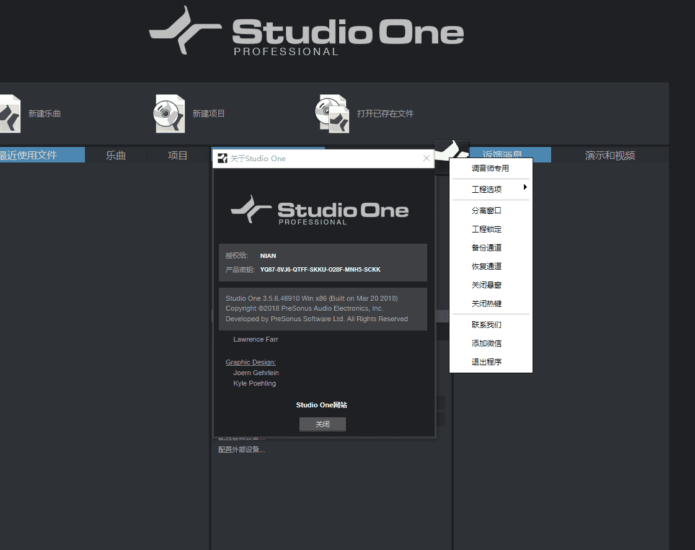Expand the 工程选项 submenu arrow
This screenshot has width=695, height=550.
click(525, 187)
